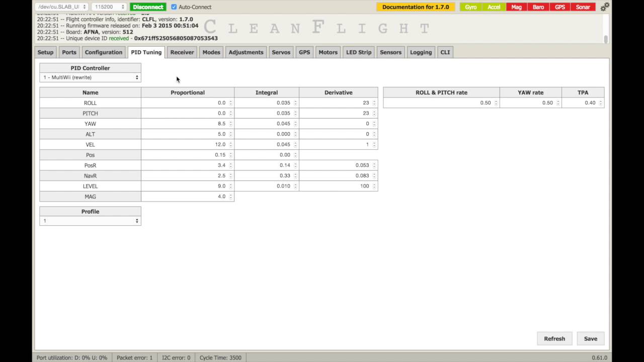Select the PID Tuning tab
The height and width of the screenshot is (362, 644).
[146, 52]
